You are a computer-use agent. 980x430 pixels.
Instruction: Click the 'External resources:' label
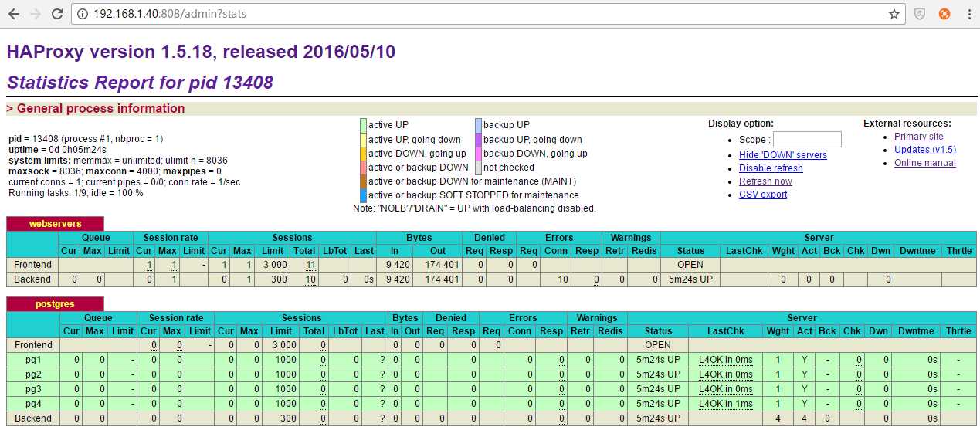[907, 124]
